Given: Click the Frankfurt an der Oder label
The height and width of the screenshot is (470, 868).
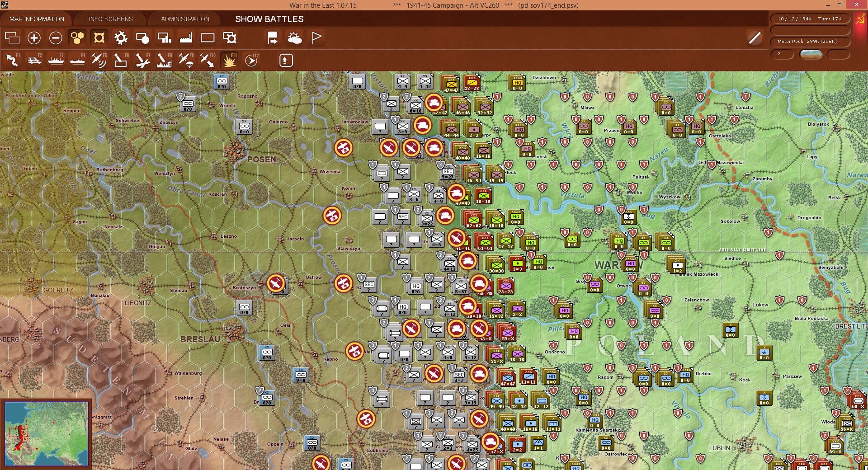Looking at the screenshot, I should [x=30, y=96].
